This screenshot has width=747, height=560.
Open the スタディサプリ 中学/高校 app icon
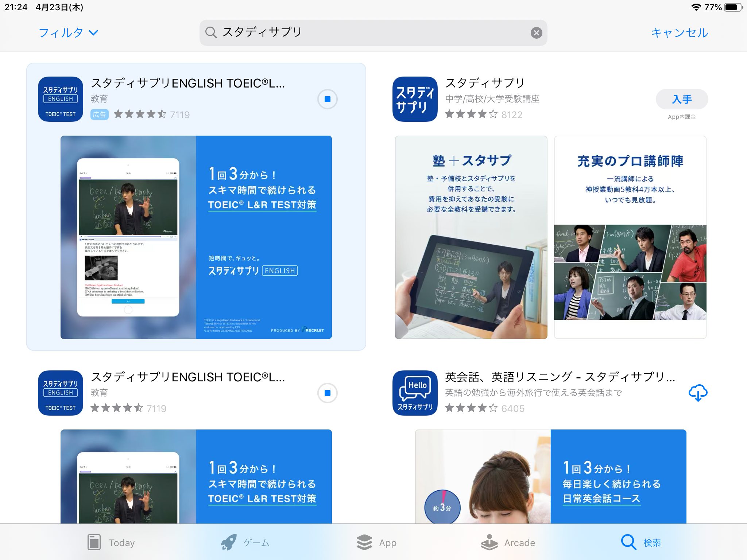coord(415,99)
